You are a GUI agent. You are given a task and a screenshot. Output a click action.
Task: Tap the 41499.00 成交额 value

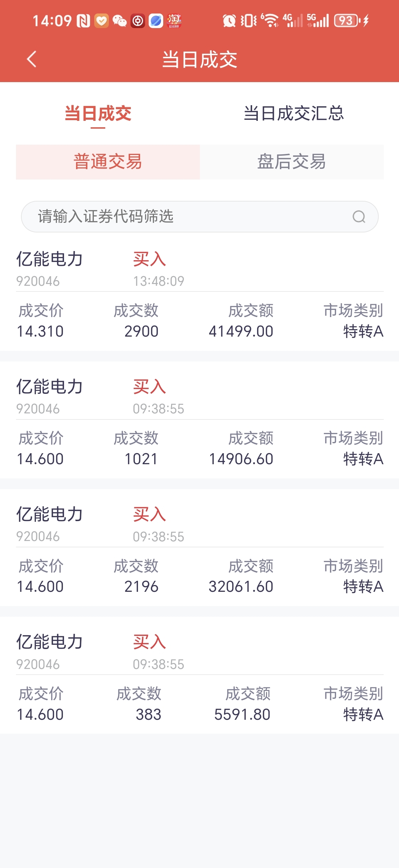pyautogui.click(x=241, y=331)
